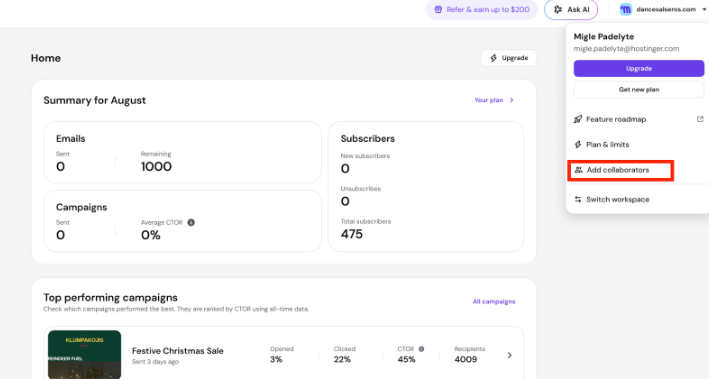This screenshot has width=709, height=380.
Task: Click the Upgrade button beside the Home title
Action: click(509, 58)
